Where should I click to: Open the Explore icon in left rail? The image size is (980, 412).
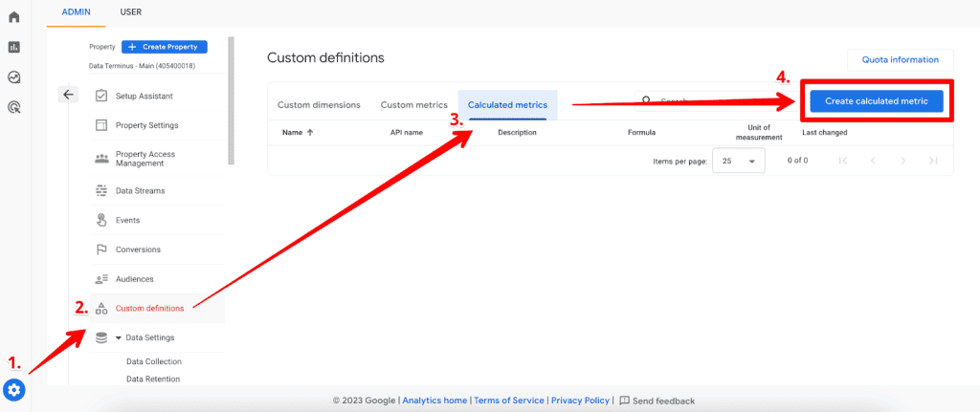coord(13,76)
